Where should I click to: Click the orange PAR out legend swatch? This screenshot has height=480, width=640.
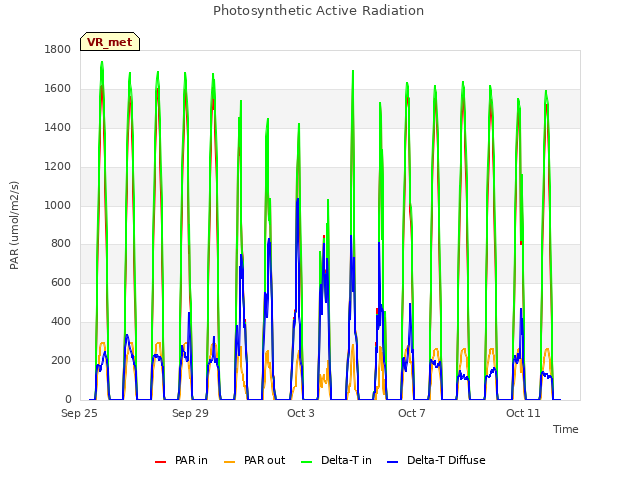(x=230, y=462)
